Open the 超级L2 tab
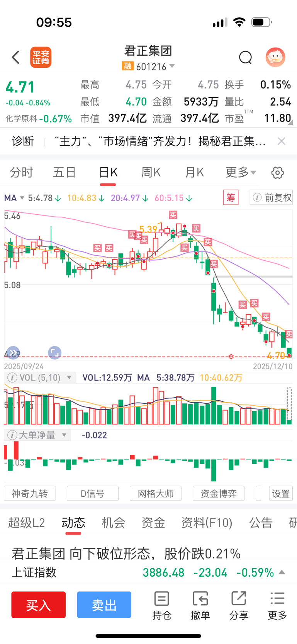The width and height of the screenshot is (297, 644). point(27,523)
